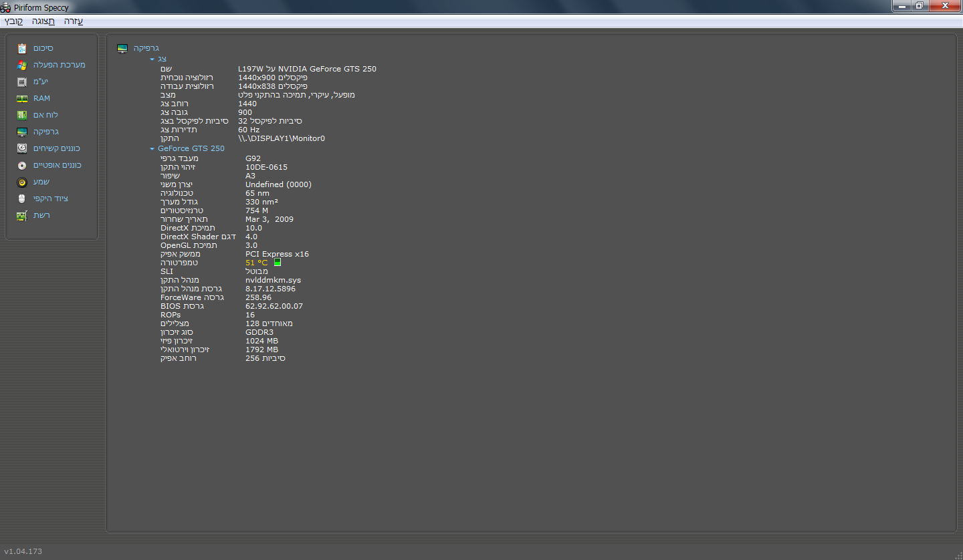The height and width of the screenshot is (560, 963).
Task: Select the ROPs value 16
Action: coord(250,315)
